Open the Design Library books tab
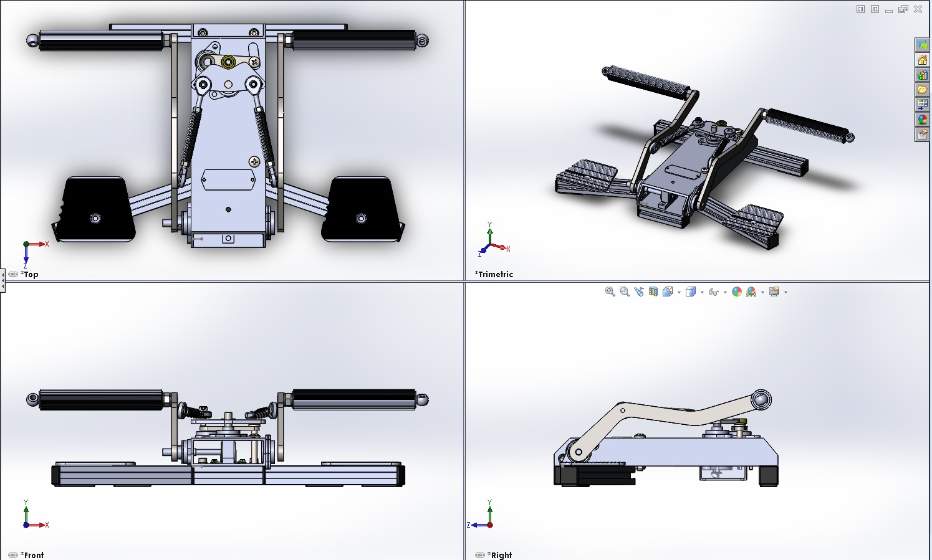The height and width of the screenshot is (560, 932). [x=922, y=75]
